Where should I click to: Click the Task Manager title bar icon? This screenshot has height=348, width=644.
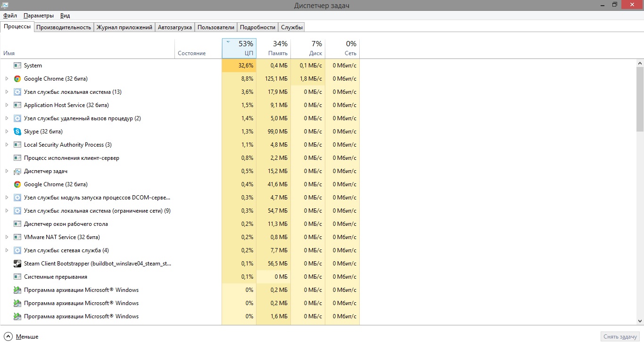click(x=5, y=5)
